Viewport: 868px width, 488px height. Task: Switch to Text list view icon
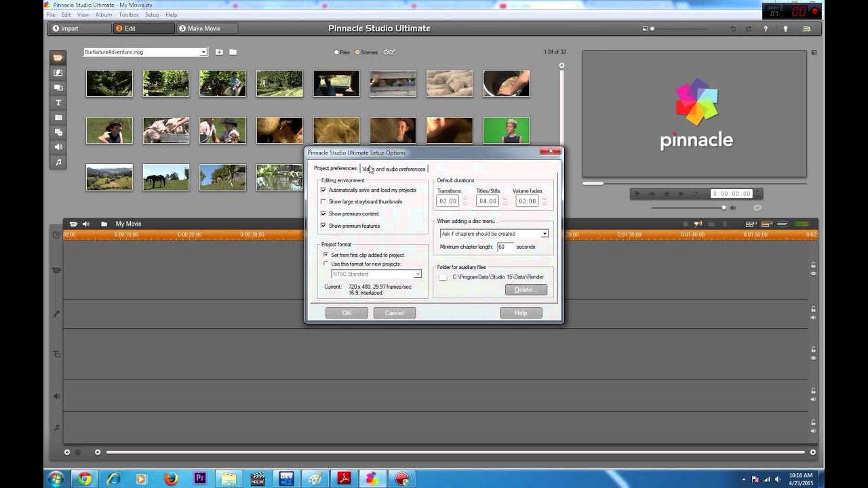point(783,224)
